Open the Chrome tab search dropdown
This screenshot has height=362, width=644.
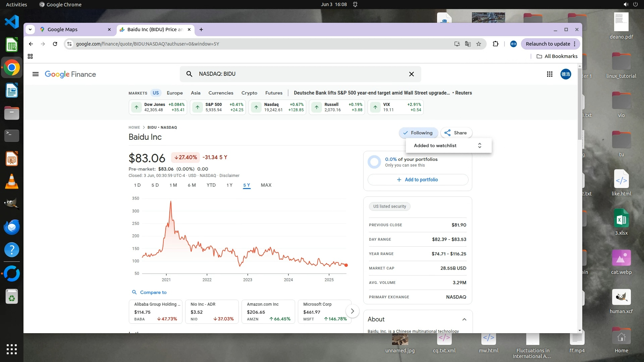pos(30,29)
